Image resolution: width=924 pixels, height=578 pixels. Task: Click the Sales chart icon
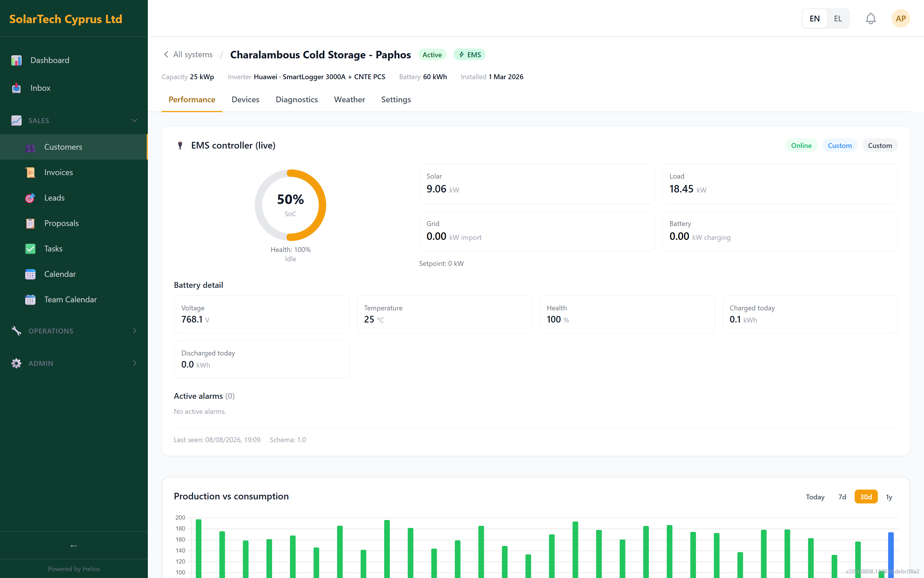coord(16,121)
